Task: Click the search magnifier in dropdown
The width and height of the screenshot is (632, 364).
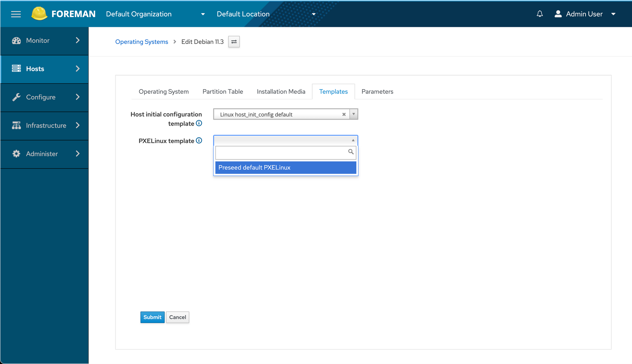Action: click(x=351, y=152)
